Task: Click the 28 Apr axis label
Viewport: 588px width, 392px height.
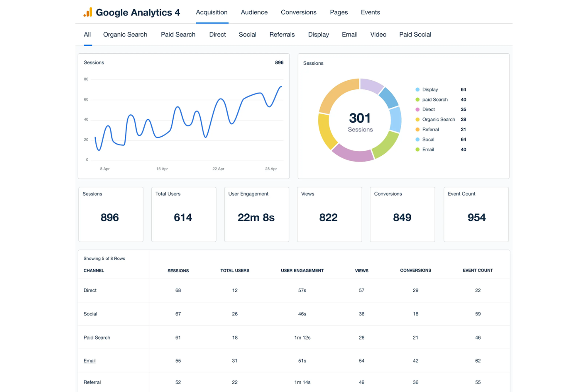Action: click(x=271, y=169)
